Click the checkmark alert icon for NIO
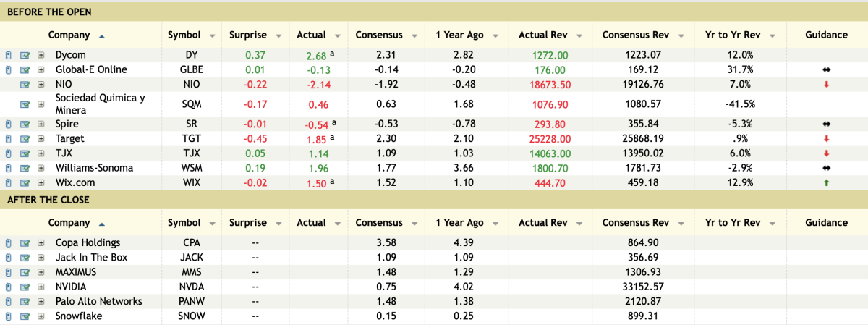 tap(25, 84)
